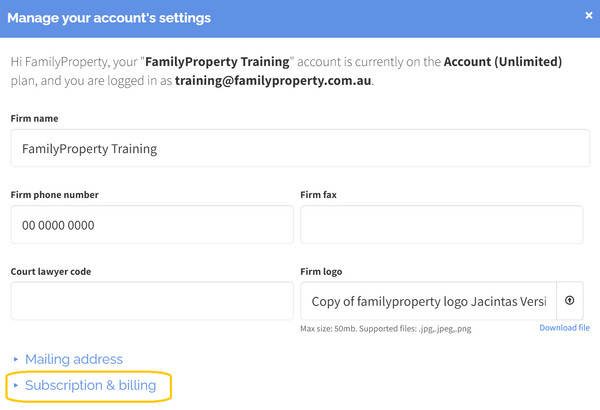Click the training@familyproperty.com.au email text

click(x=273, y=80)
